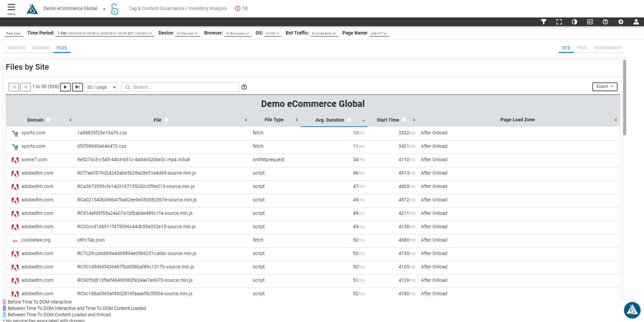Screen dimensions: 644x322
Task: Click the open padlock icon
Action: pos(114,9)
